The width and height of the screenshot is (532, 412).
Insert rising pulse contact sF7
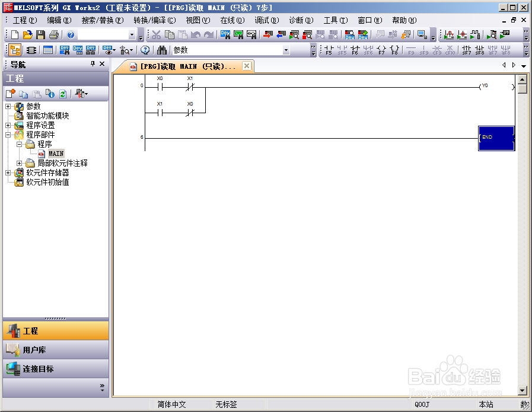pos(467,50)
